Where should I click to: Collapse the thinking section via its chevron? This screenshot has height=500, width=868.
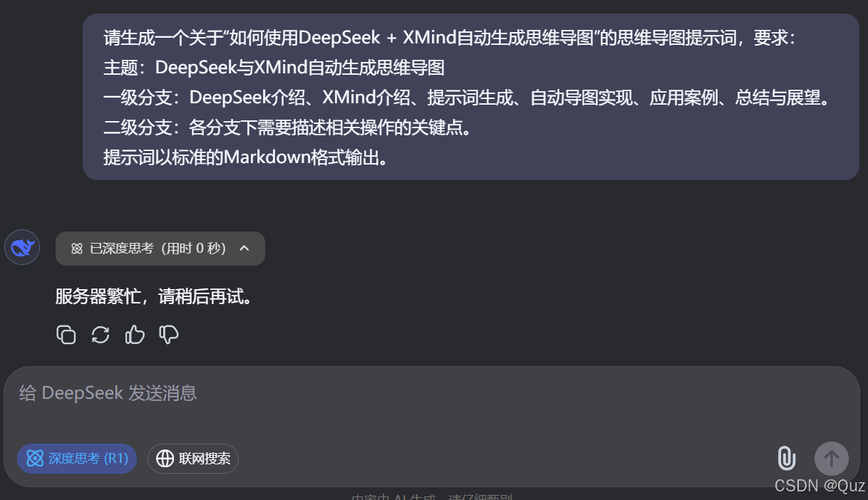pos(244,248)
